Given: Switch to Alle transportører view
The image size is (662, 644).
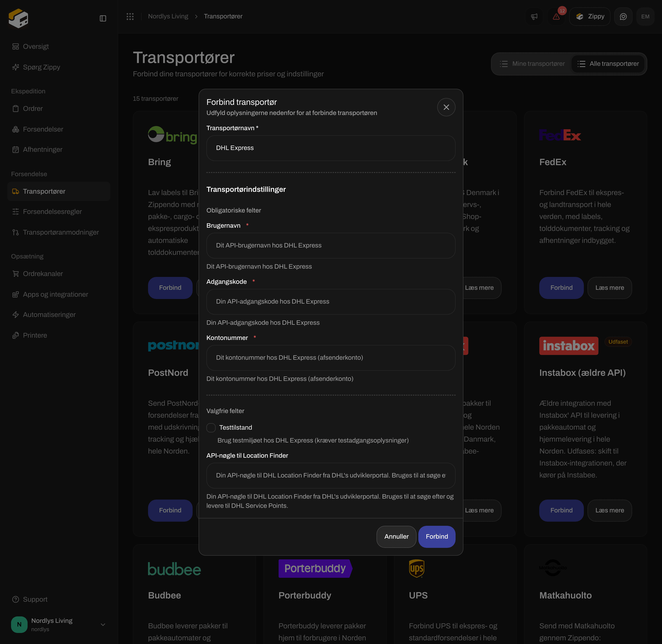Looking at the screenshot, I should click(x=608, y=63).
